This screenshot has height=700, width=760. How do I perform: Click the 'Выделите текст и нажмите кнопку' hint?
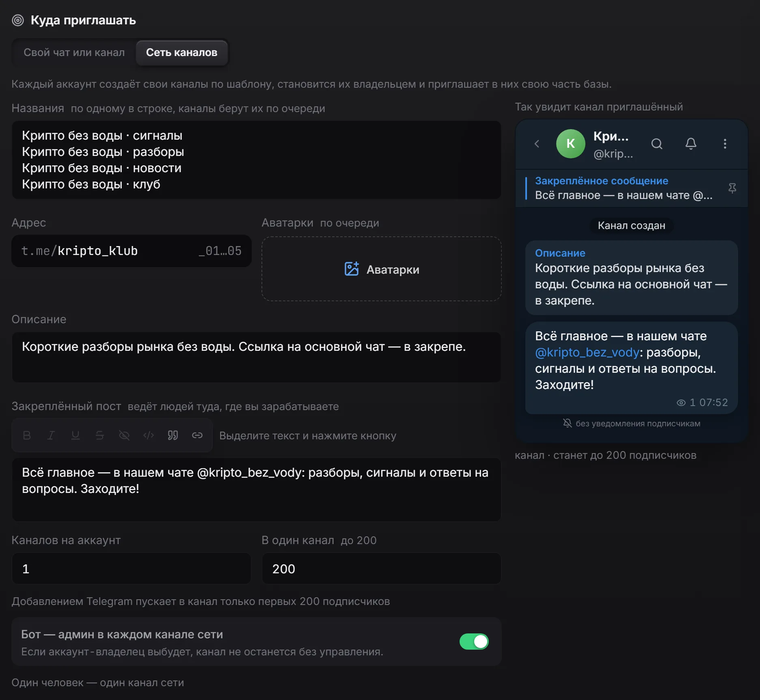coord(308,436)
